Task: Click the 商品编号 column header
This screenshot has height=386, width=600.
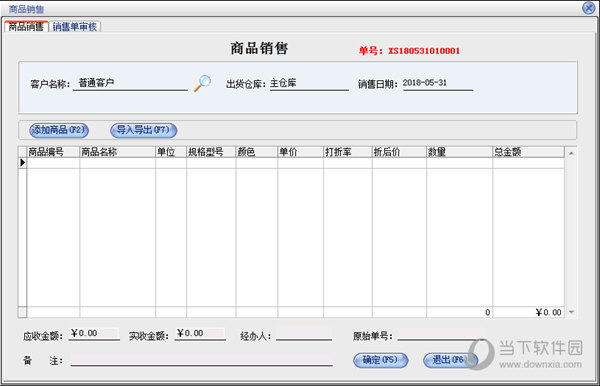Action: 53,152
